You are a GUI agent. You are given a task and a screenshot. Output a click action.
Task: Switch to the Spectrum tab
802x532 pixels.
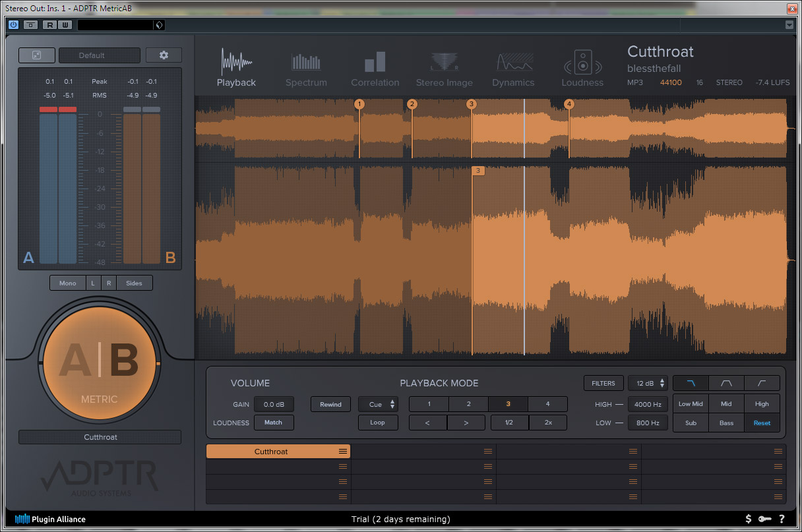[306, 69]
